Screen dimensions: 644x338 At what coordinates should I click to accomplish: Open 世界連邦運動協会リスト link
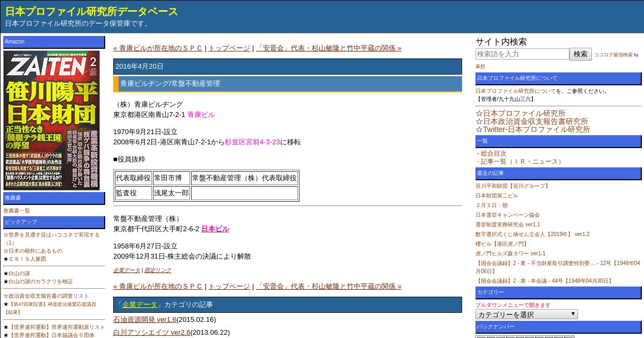(57, 327)
